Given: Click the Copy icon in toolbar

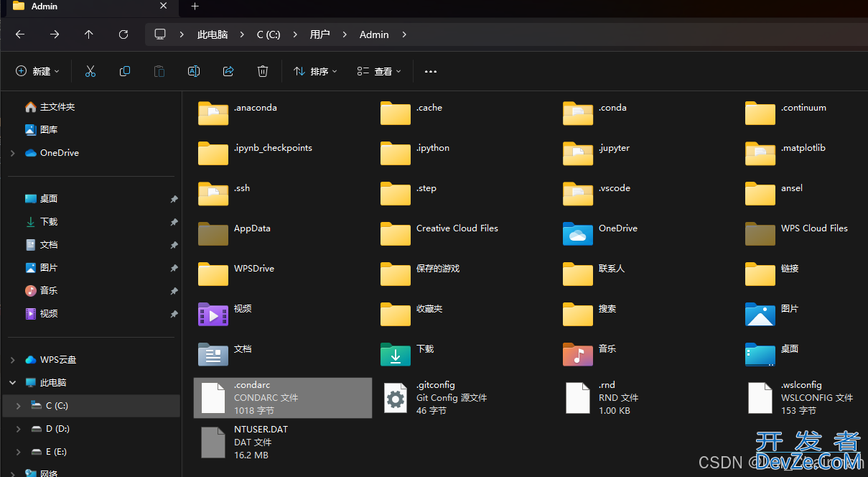Looking at the screenshot, I should point(125,71).
